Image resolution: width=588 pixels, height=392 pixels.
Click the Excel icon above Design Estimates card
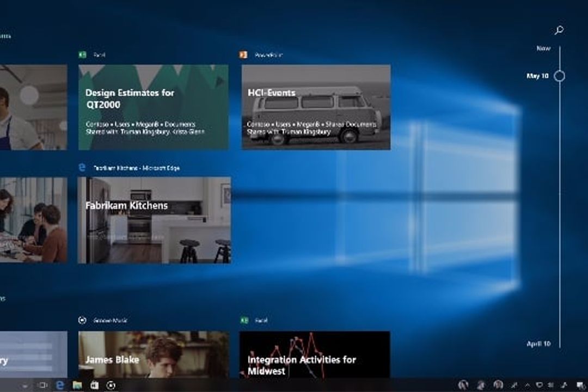pos(83,55)
